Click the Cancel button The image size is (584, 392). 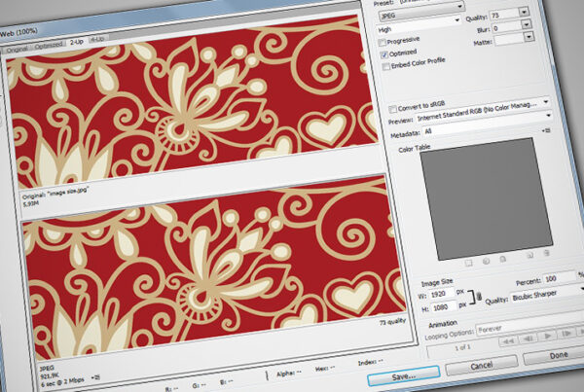tap(482, 366)
